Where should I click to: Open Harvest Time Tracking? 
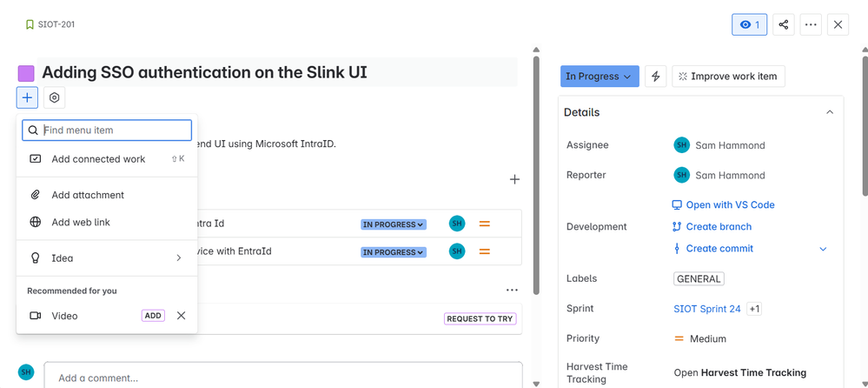[x=739, y=372]
